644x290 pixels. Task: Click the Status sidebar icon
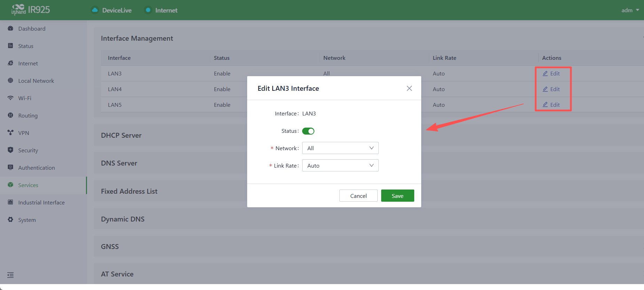(x=10, y=46)
